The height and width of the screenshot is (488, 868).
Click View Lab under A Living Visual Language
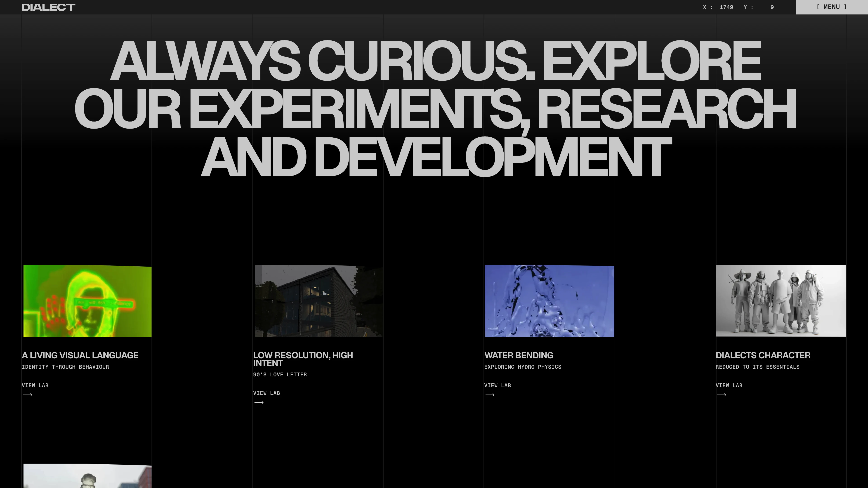pos(35,385)
